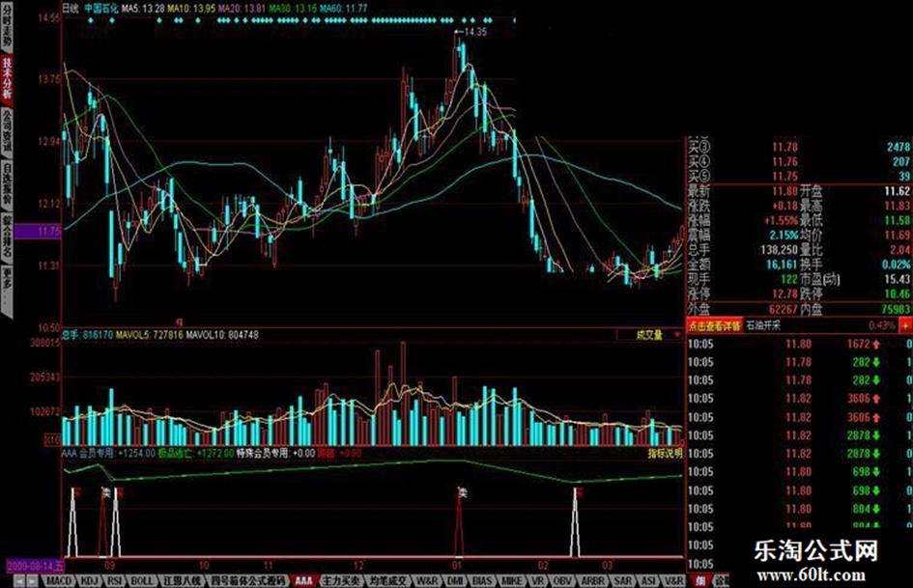
Task: Select the red 细 tab under trades list
Action: [700, 581]
